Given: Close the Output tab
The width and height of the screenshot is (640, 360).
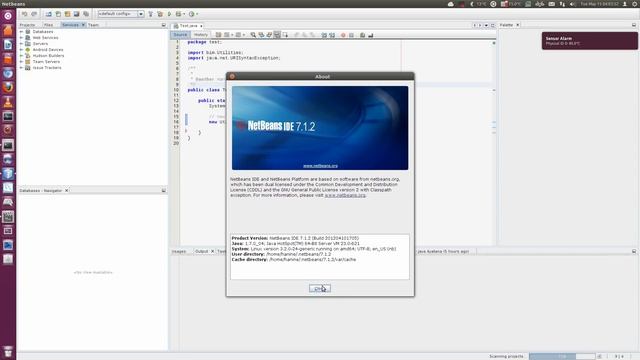Looking at the screenshot, I should click(212, 251).
